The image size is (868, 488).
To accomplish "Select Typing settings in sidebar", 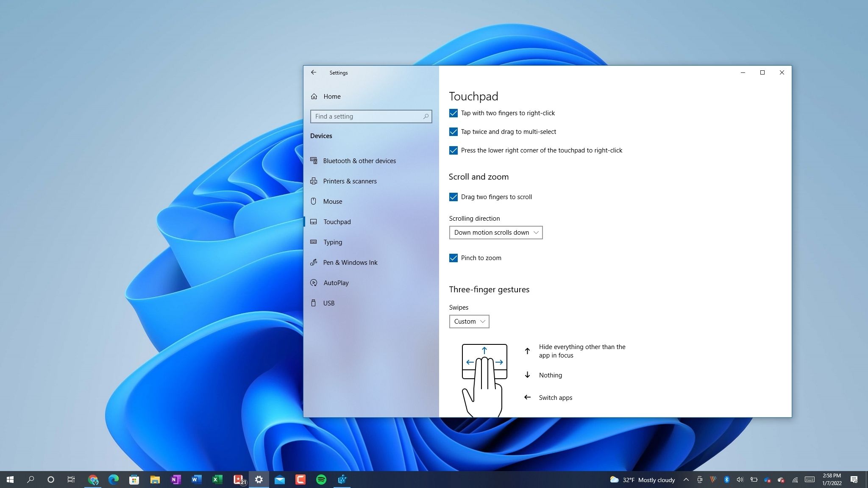I will [x=333, y=241].
